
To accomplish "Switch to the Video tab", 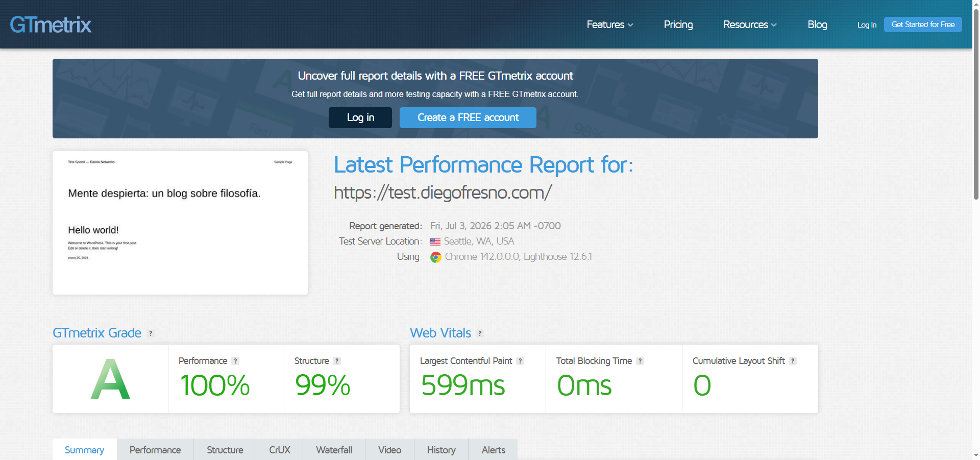I will (390, 450).
